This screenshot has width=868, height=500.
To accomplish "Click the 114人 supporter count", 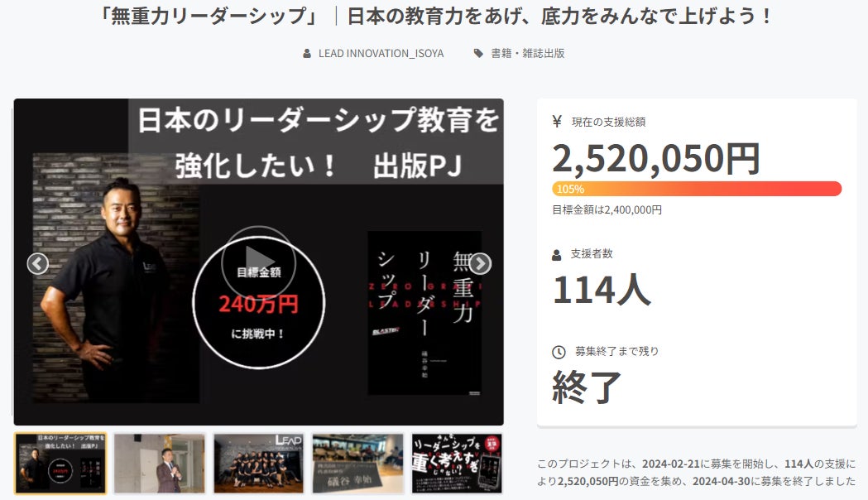I will [602, 290].
